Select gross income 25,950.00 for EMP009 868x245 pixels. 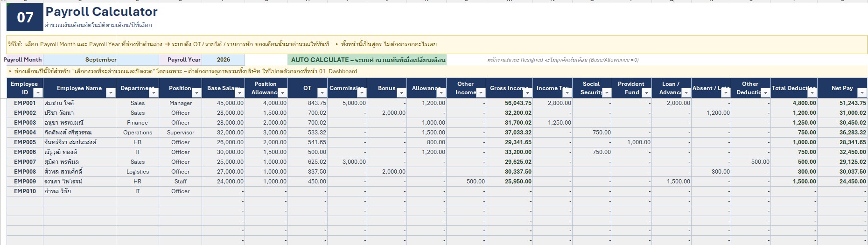click(509, 182)
